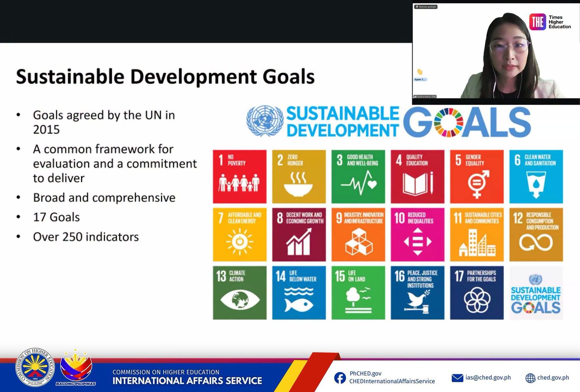Viewport: 580px width, 392px height.
Task: Click the colorful SDG wheel in GOALS
Action: (x=448, y=123)
